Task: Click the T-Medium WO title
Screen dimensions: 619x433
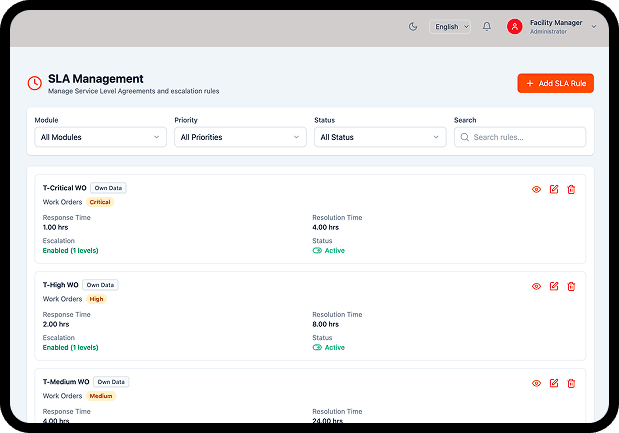Action: tap(66, 382)
